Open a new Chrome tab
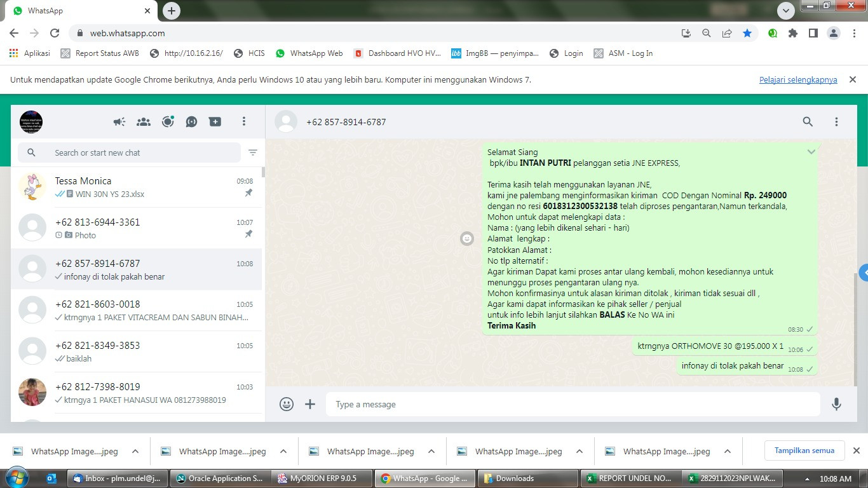 tap(171, 11)
